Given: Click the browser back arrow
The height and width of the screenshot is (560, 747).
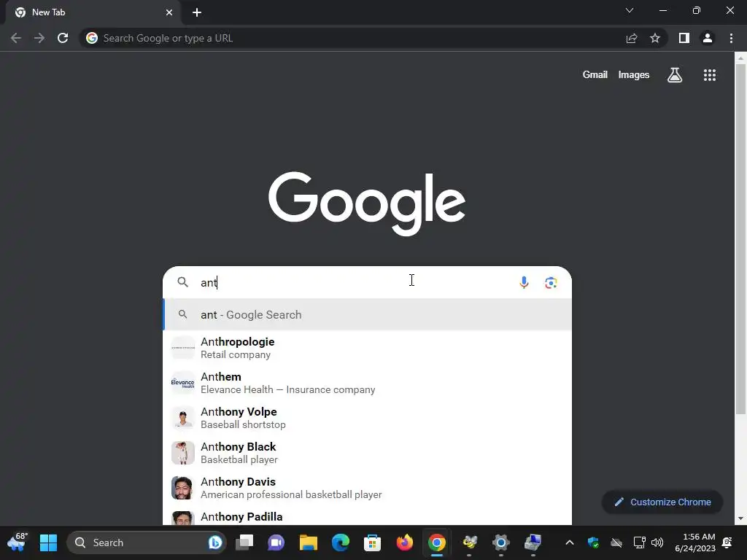Looking at the screenshot, I should (16, 38).
